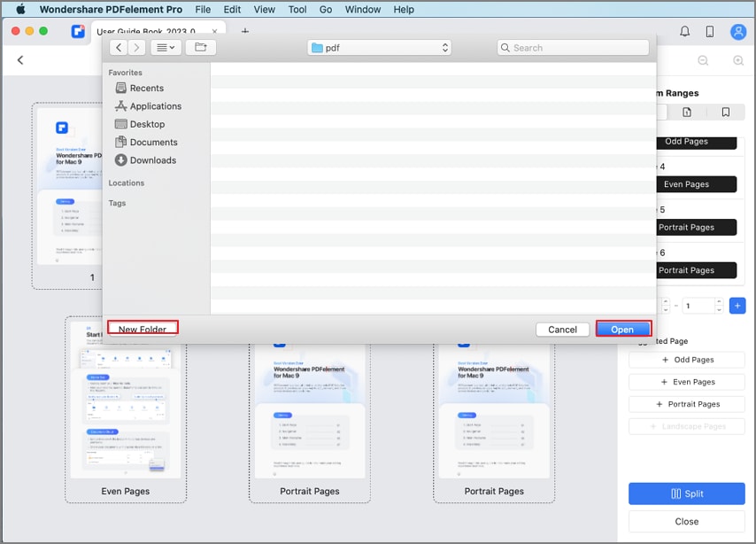Select the Even Pages black range item

696,184
